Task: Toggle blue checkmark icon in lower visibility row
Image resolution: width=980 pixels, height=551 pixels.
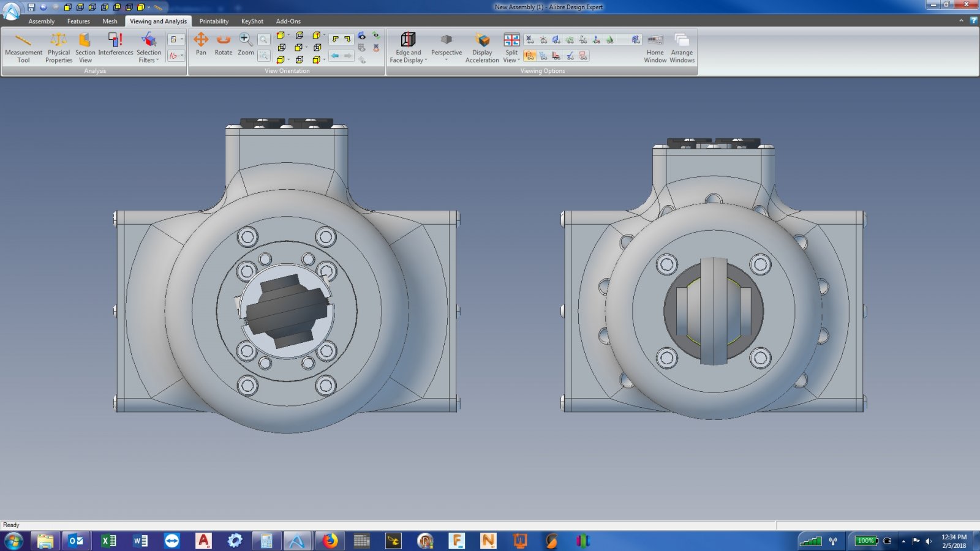Action: coord(570,56)
